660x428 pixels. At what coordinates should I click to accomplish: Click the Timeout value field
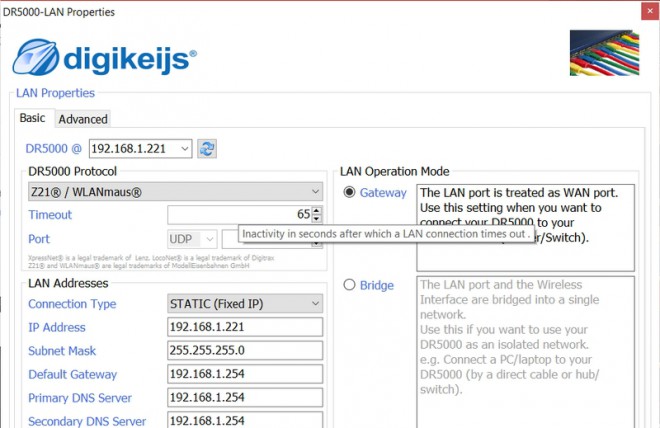click(240, 214)
